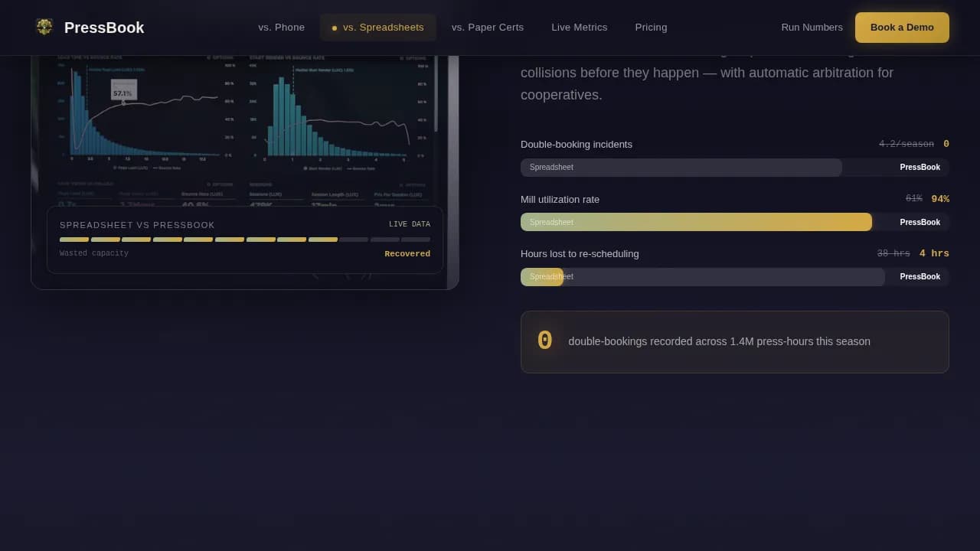Click the Spreadsheet vs PressBook card heading
Screen dimensions: 980x551
pos(138,225)
